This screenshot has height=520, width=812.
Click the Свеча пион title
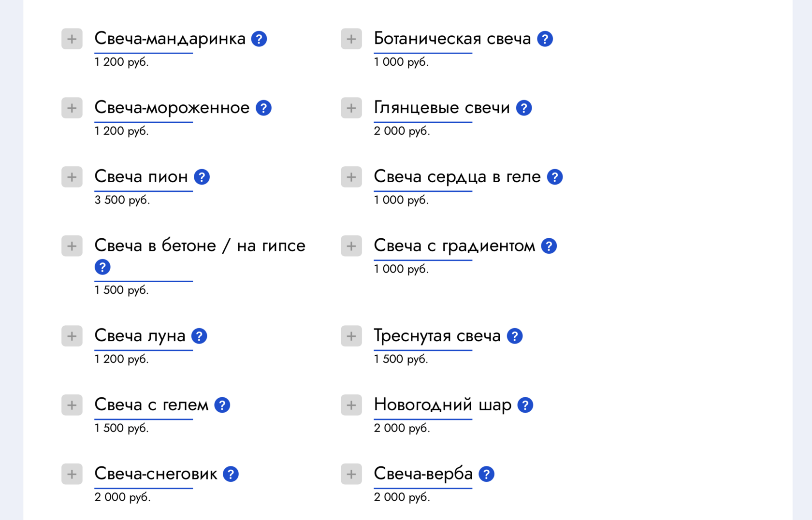coord(141,177)
